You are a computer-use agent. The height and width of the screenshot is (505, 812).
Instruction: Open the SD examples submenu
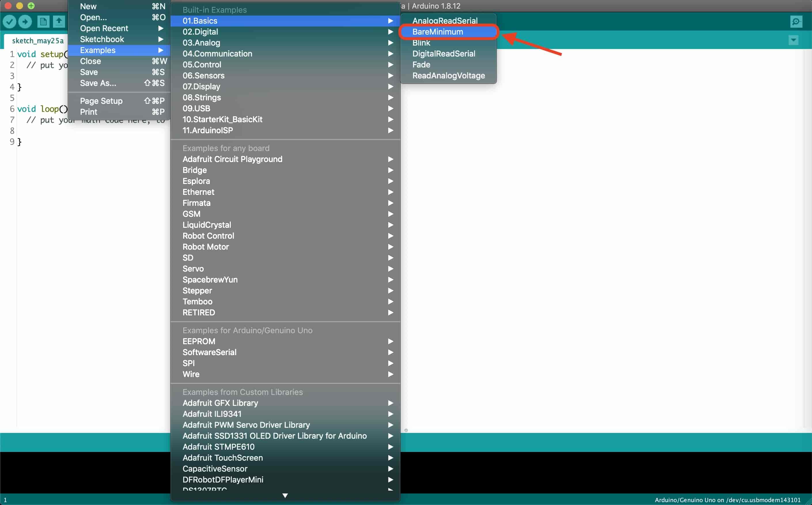(285, 258)
